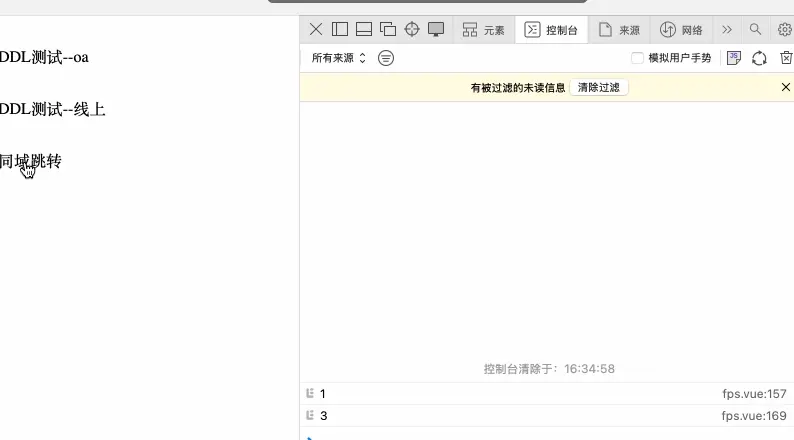The width and height of the screenshot is (794, 440).
Task: Click the reload circular arrows icon
Action: [759, 58]
